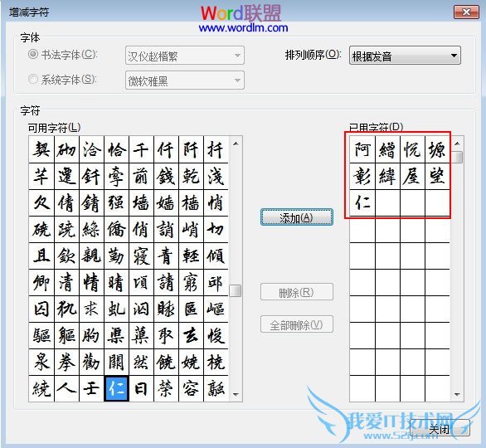
Task: Select the 泉 character in available list
Action: point(41,362)
